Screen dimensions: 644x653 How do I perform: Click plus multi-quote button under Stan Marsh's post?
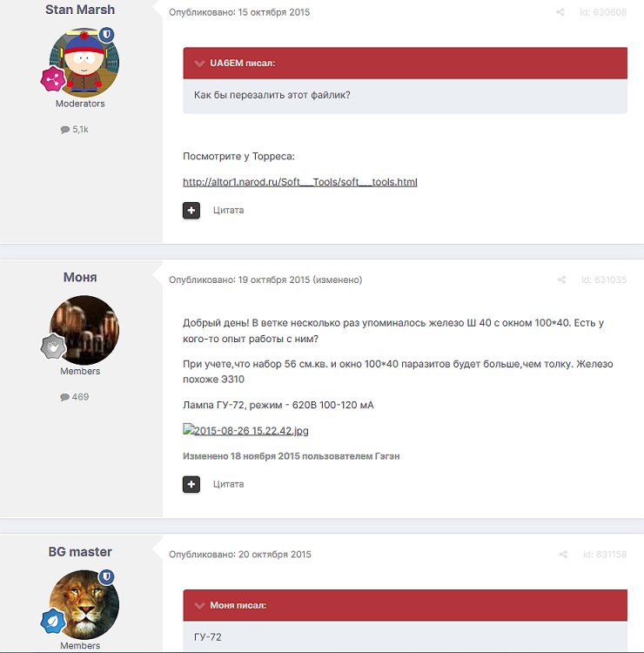pyautogui.click(x=191, y=211)
